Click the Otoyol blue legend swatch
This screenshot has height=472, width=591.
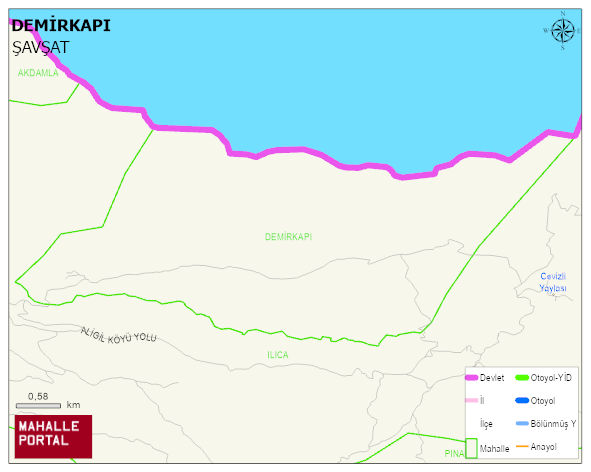522,400
